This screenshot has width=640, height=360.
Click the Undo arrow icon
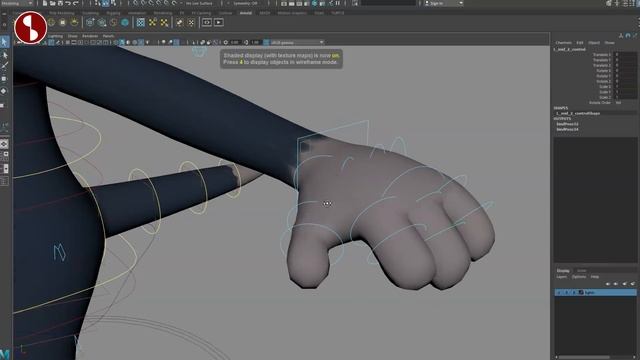[x=68, y=3]
